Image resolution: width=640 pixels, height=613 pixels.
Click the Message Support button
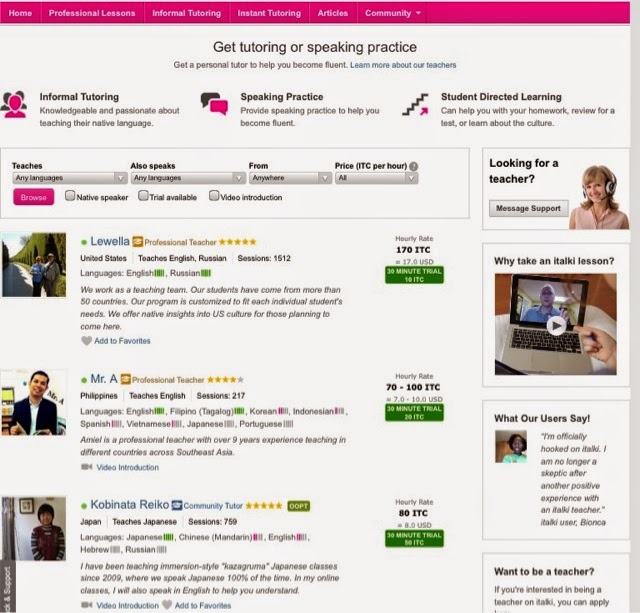pyautogui.click(x=528, y=208)
